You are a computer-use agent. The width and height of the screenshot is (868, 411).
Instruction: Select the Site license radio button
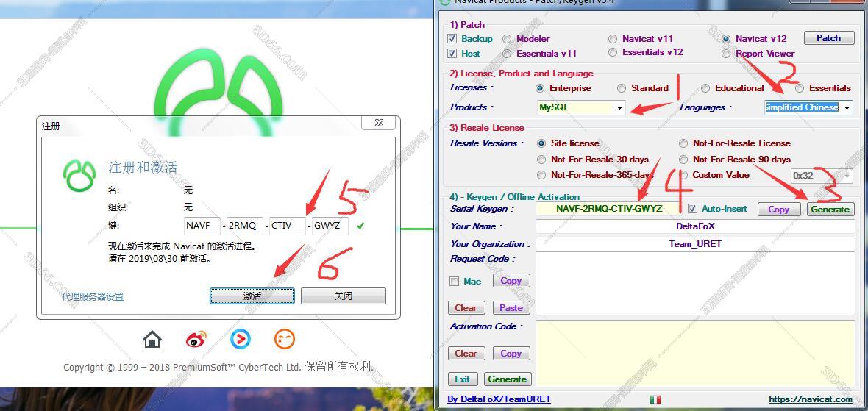pyautogui.click(x=541, y=143)
